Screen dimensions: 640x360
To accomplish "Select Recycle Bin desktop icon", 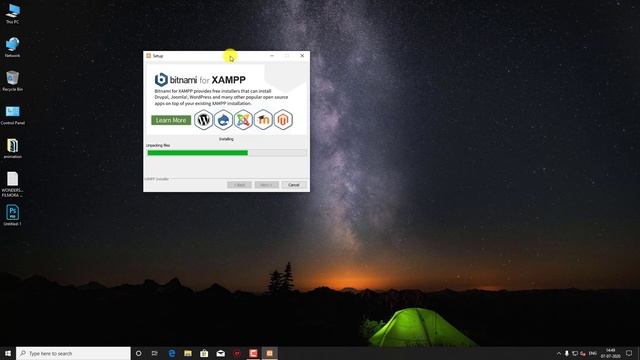I will click(12, 81).
